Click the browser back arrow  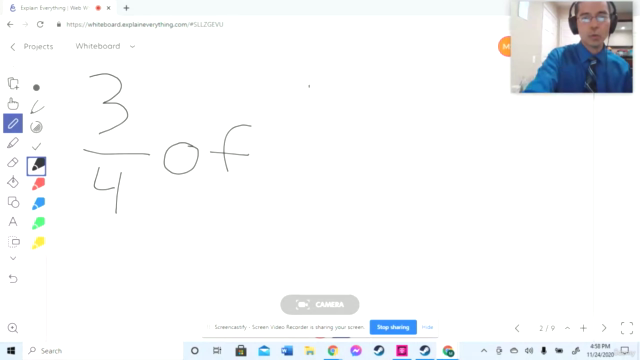point(10,24)
